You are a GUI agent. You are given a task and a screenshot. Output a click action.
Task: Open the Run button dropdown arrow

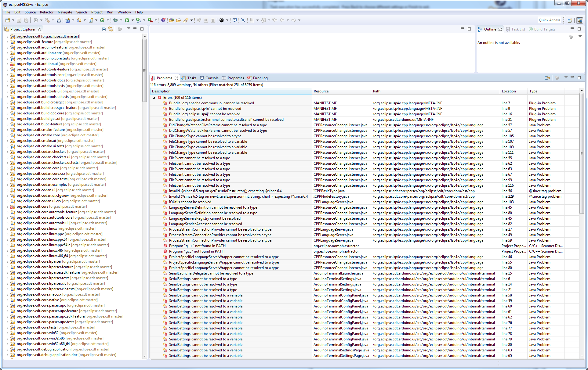[132, 20]
